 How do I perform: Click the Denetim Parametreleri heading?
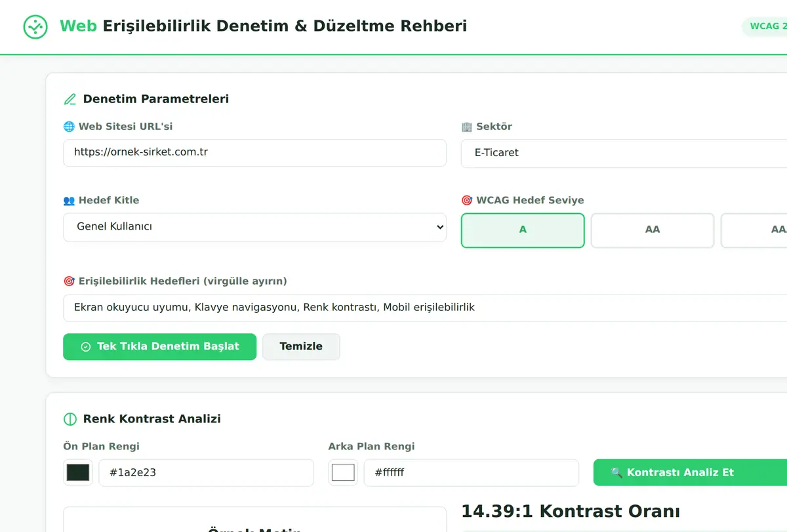point(155,100)
